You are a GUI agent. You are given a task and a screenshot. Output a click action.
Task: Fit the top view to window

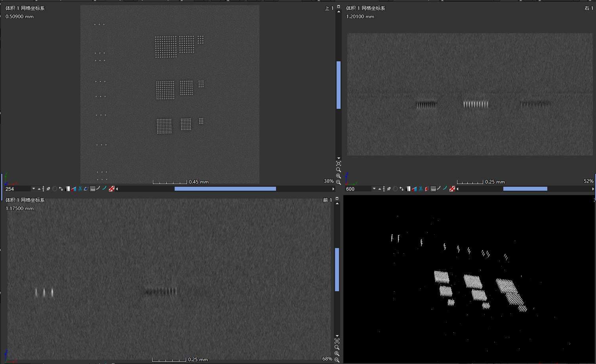click(338, 163)
